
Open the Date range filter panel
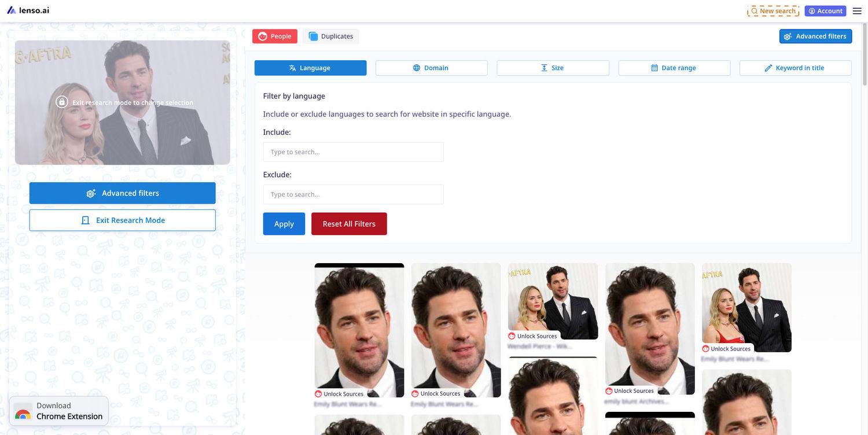click(674, 68)
